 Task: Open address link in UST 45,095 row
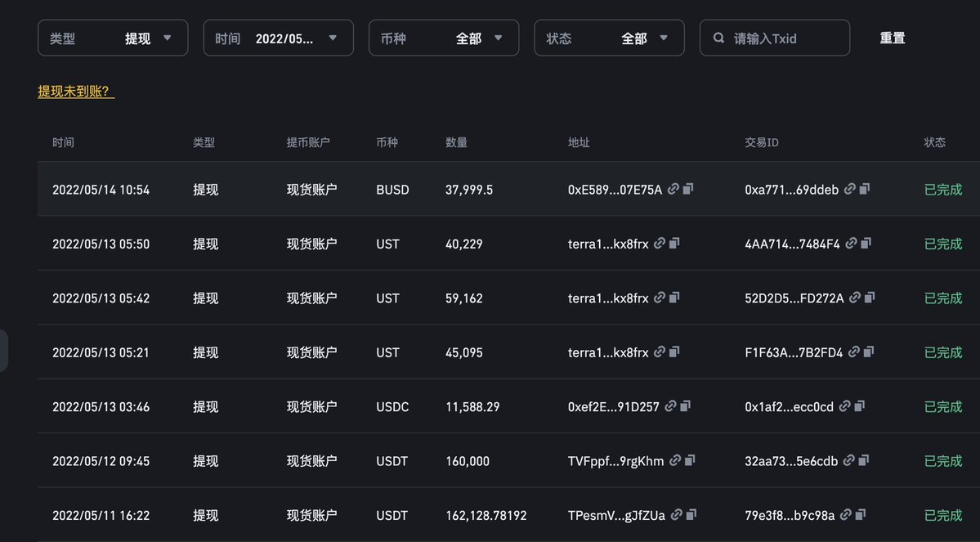[660, 352]
